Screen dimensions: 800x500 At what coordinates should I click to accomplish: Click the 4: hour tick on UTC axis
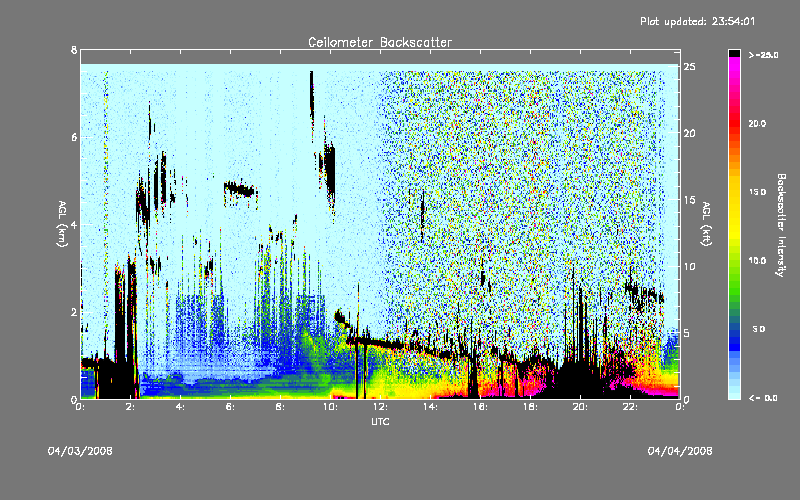click(x=180, y=407)
